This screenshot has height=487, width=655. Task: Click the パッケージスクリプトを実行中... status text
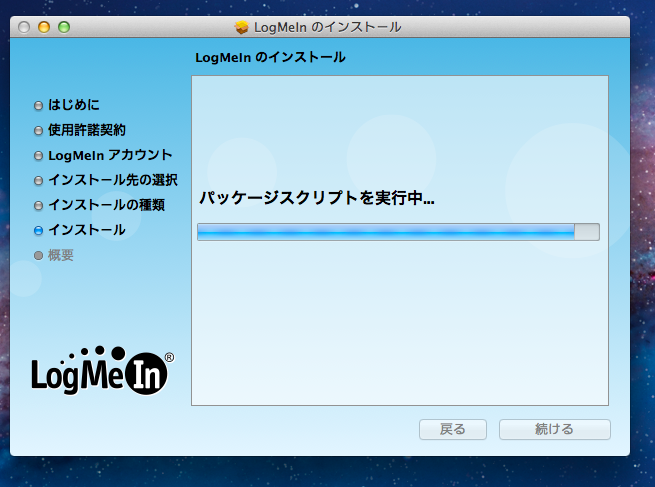(317, 198)
